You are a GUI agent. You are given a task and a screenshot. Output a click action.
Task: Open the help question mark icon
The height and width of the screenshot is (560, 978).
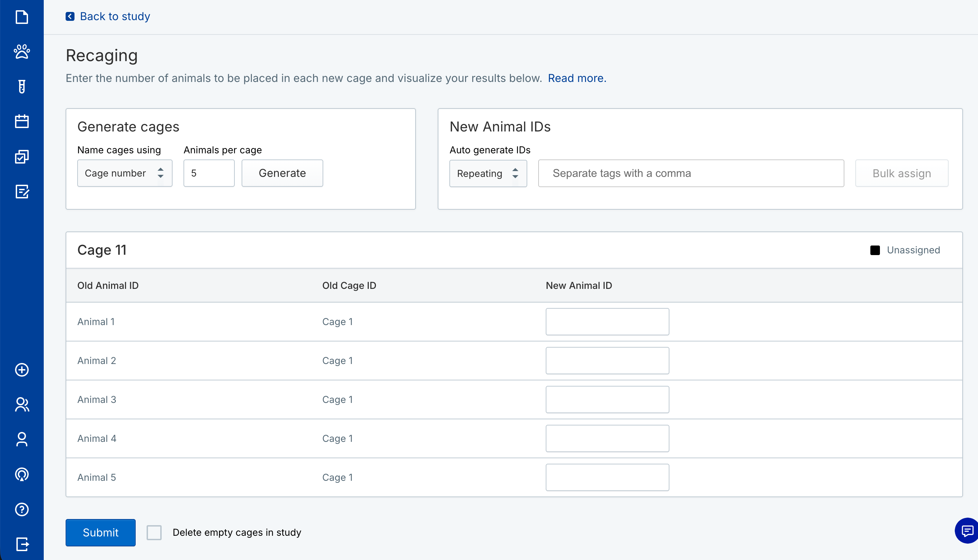pyautogui.click(x=22, y=509)
